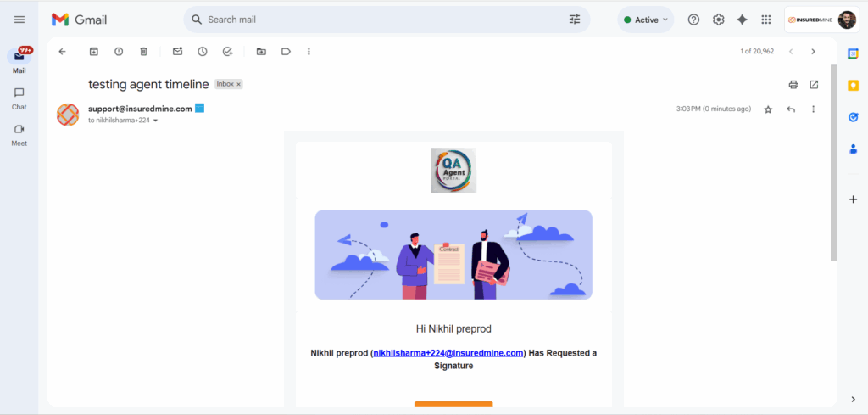Star this message
The image size is (868, 415).
point(768,109)
